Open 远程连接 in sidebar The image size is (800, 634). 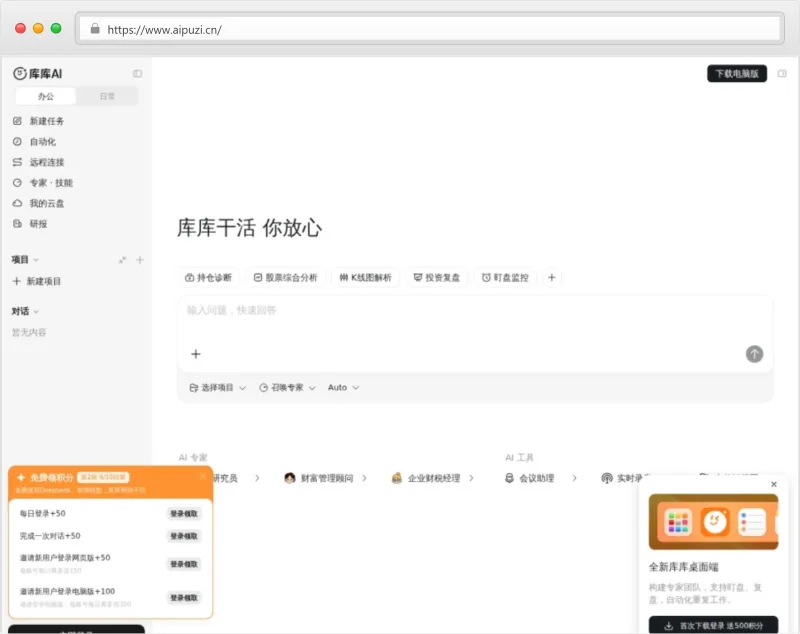tap(46, 162)
